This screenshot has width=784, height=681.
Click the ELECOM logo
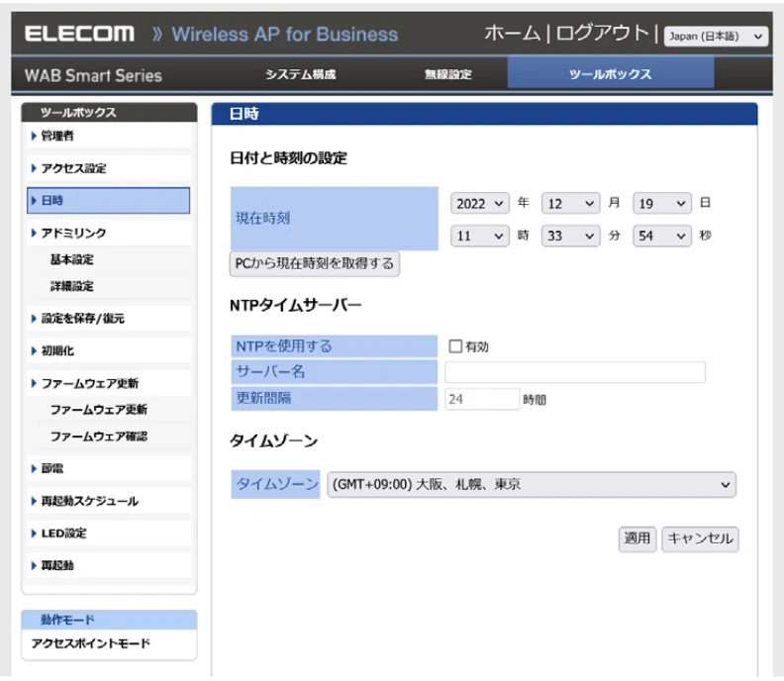click(x=79, y=34)
